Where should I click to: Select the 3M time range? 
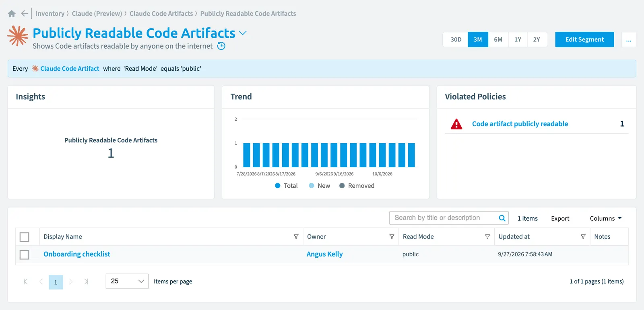478,39
